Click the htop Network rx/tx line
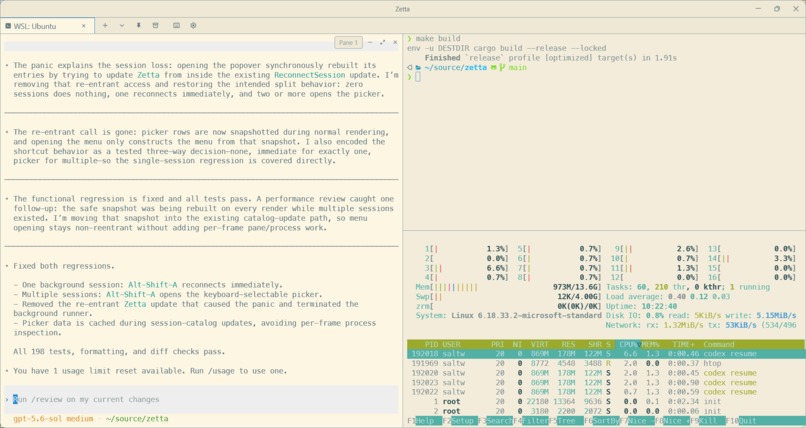The width and height of the screenshot is (806, 428). (x=701, y=325)
